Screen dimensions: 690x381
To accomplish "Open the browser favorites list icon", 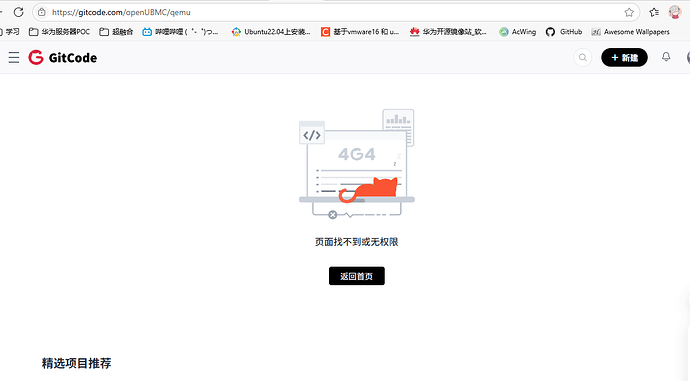I will point(654,12).
